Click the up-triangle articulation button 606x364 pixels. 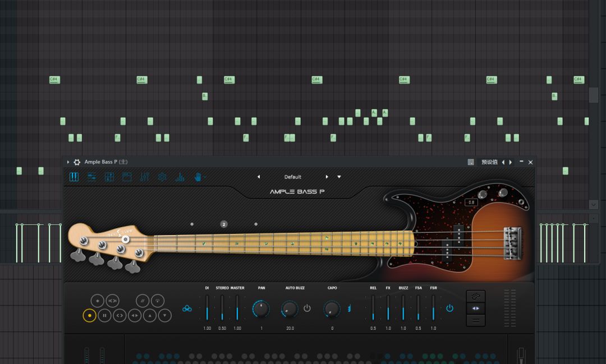pos(150,315)
